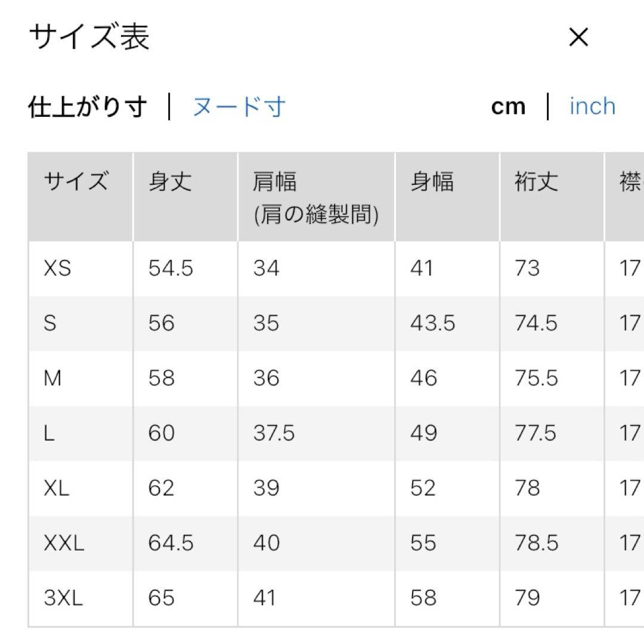Select the L size row label

click(49, 433)
